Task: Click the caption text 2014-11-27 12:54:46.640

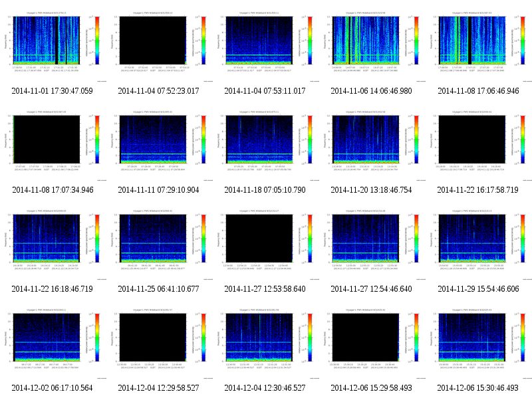Action: point(372,289)
